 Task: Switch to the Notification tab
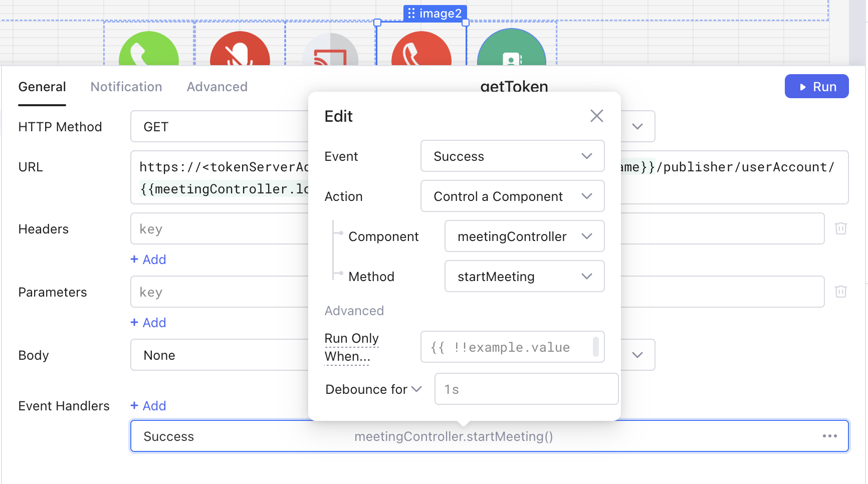point(126,87)
